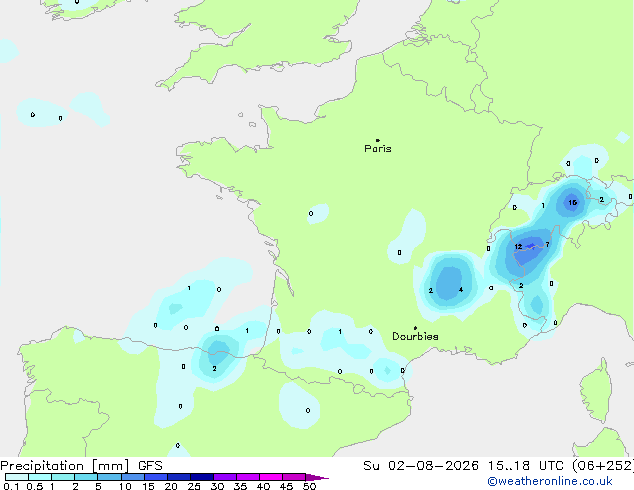Click the 7 mm precipitation value

[x=547, y=245]
